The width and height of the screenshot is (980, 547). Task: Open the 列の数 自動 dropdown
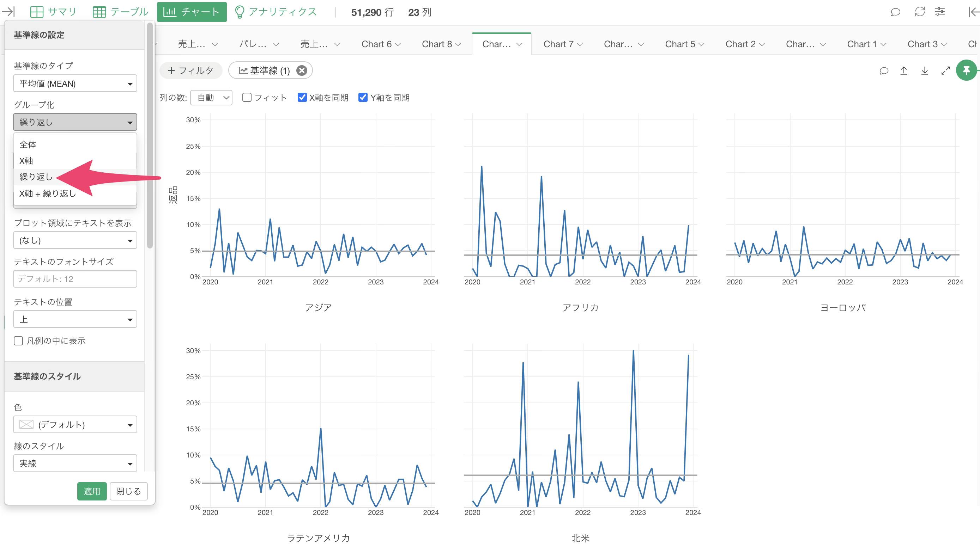pos(212,98)
